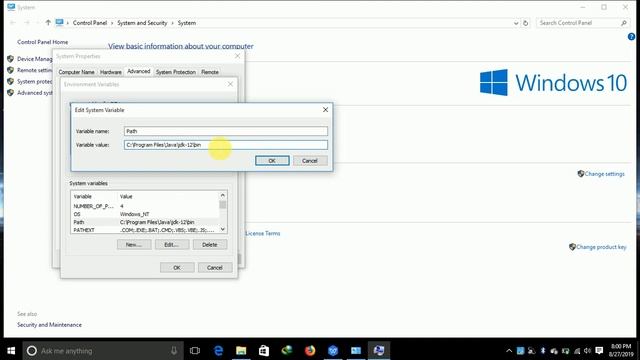
Task: Close the Environment Variables window
Action: [x=230, y=84]
